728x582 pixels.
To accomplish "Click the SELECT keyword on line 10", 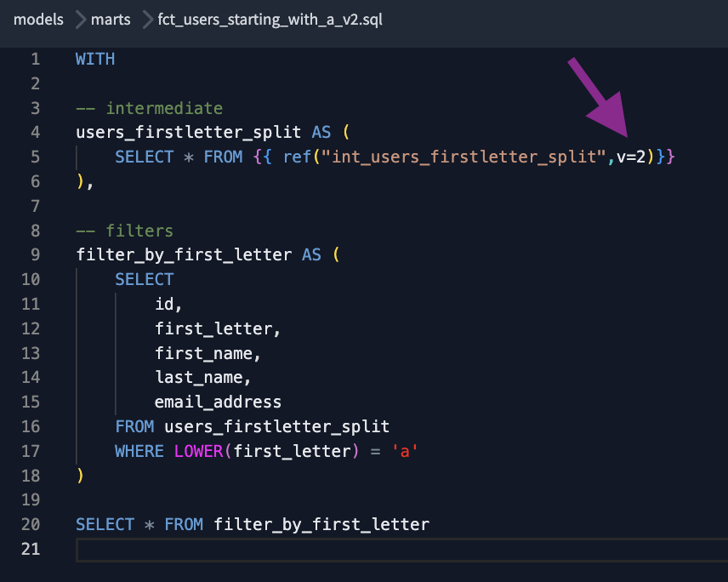I will coord(145,280).
